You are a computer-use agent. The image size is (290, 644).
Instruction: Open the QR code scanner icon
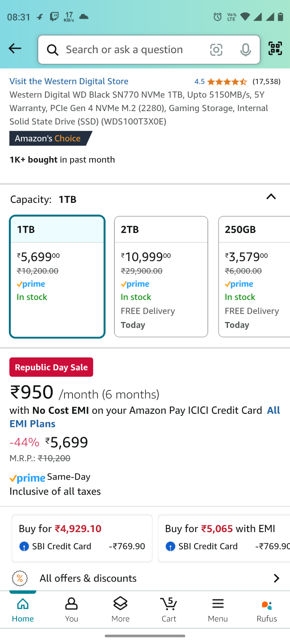[275, 49]
